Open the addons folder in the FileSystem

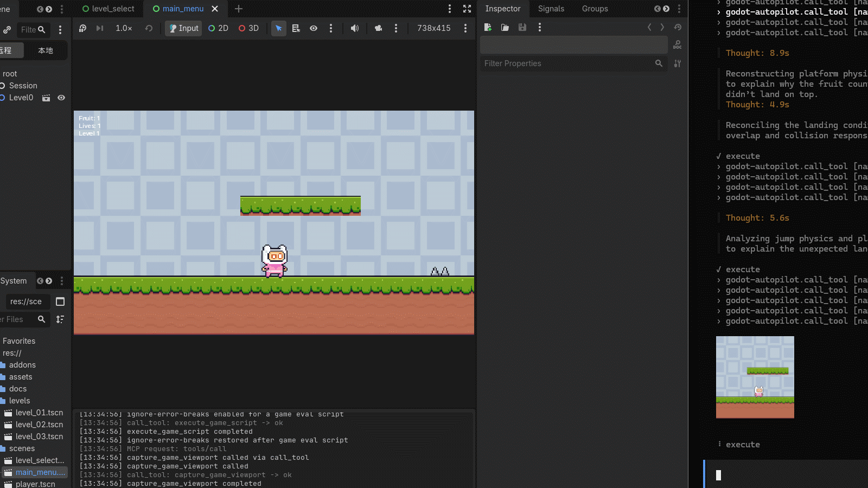(x=22, y=365)
